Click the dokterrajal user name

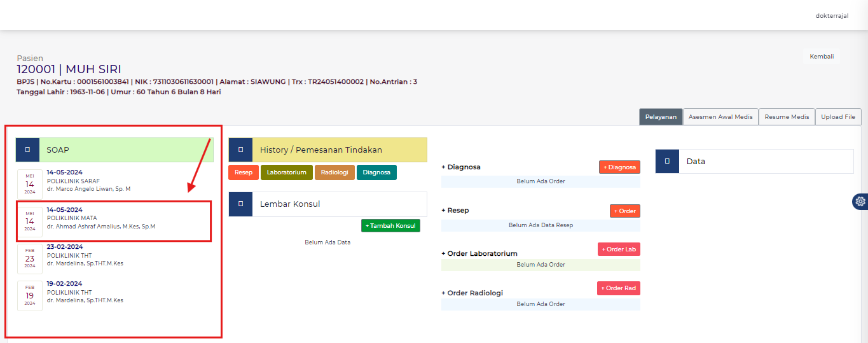pos(832,16)
